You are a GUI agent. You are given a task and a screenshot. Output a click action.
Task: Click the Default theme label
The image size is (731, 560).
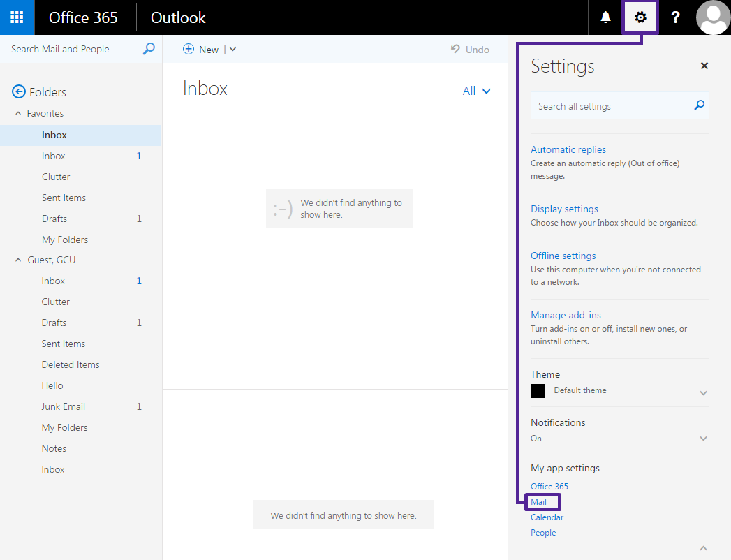[x=580, y=390]
